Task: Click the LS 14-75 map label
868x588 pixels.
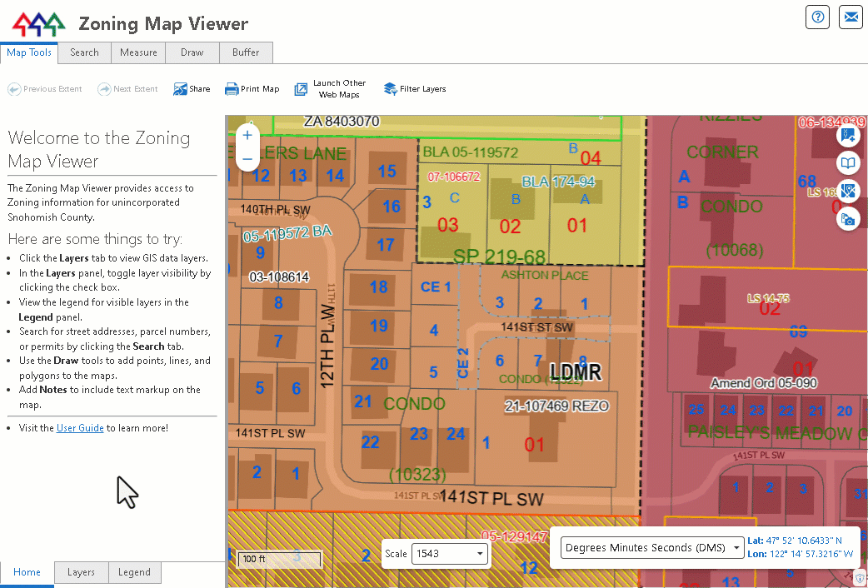Action: click(768, 298)
